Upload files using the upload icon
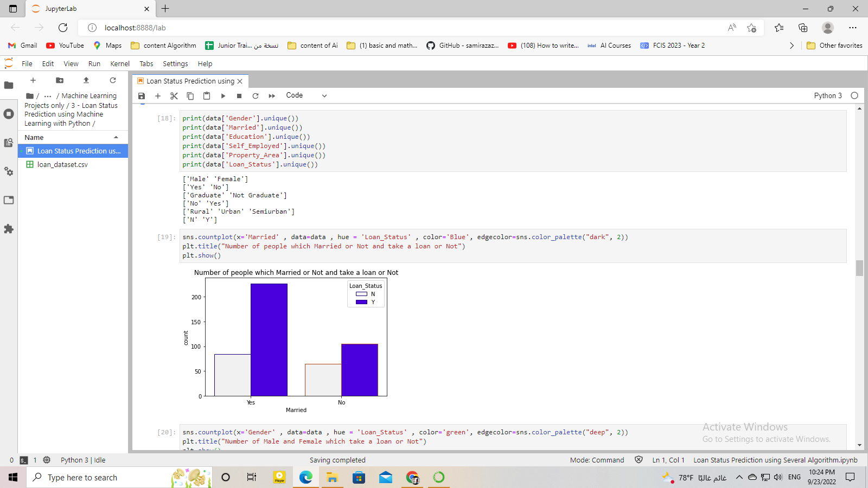This screenshot has width=868, height=488. pos(86,80)
